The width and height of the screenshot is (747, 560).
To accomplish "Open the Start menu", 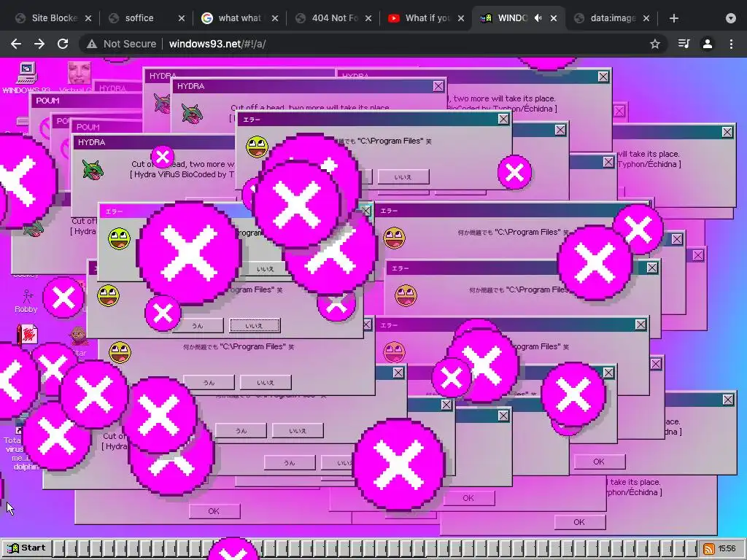I will [27, 548].
